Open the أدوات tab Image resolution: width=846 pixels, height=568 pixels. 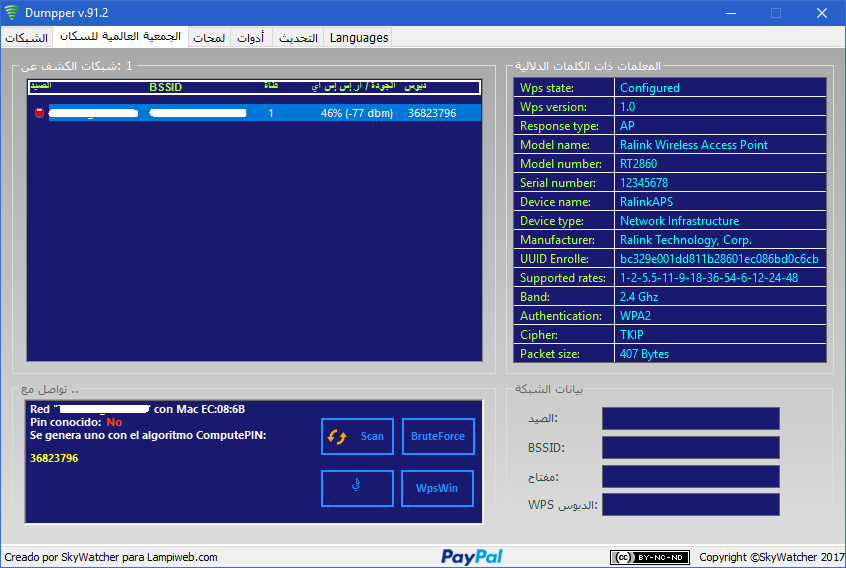point(251,38)
